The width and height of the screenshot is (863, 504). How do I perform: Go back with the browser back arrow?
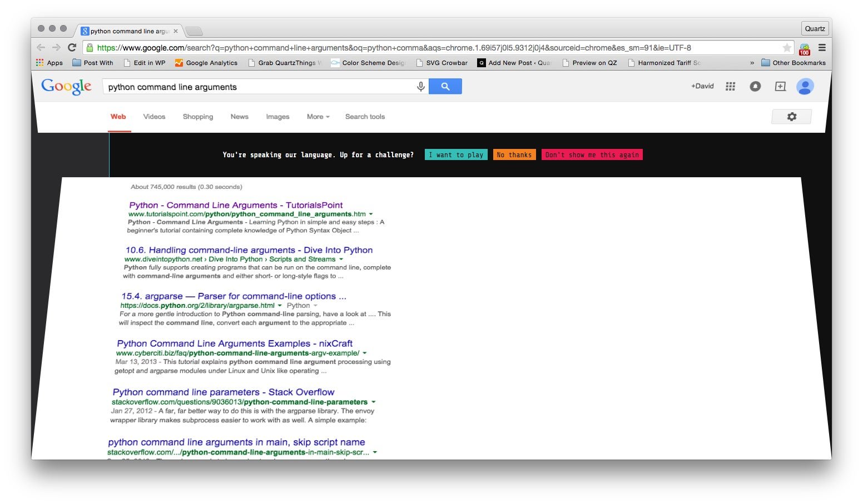point(41,48)
